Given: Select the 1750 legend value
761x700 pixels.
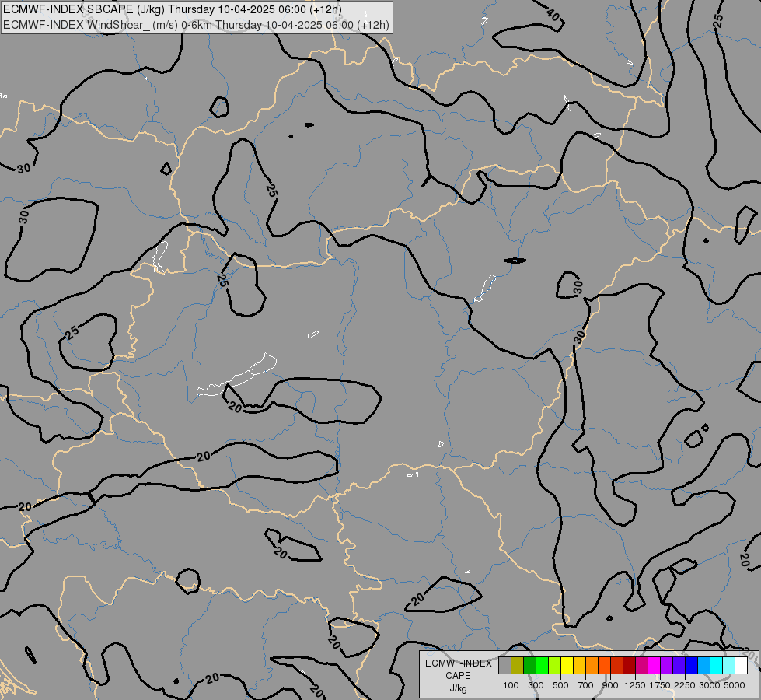Looking at the screenshot, I should click(660, 685).
